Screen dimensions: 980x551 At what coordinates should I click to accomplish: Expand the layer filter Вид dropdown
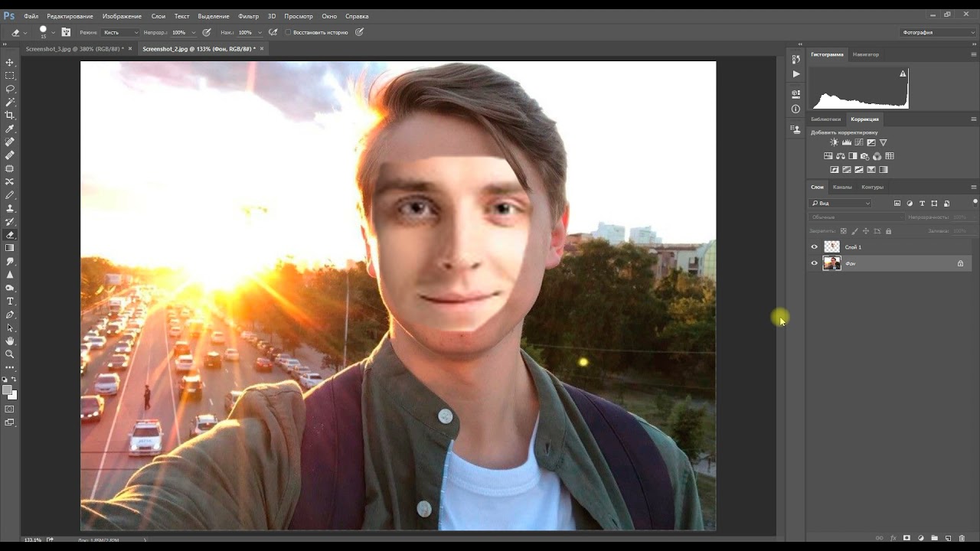(x=841, y=204)
